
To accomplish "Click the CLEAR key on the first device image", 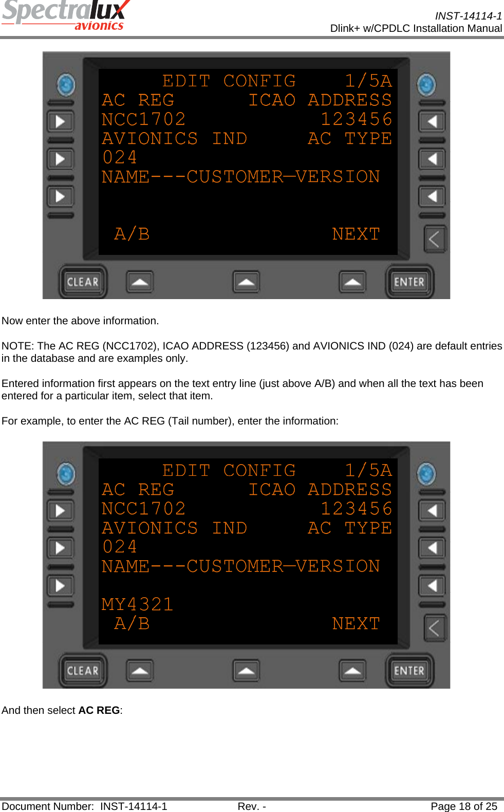I will (83, 282).
